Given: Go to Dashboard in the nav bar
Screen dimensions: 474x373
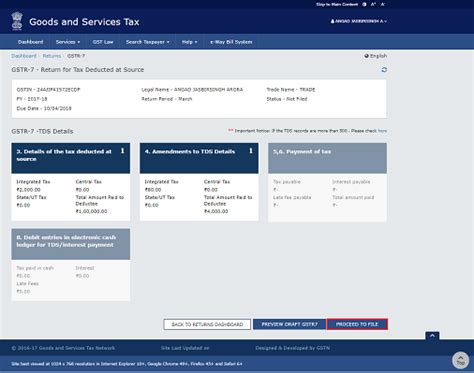Looking at the screenshot, I should point(30,42).
